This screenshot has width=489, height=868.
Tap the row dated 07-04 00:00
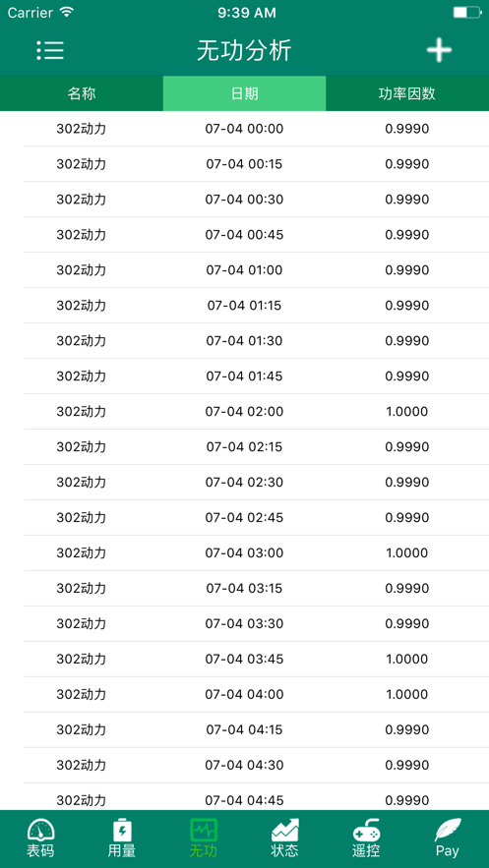tap(244, 129)
